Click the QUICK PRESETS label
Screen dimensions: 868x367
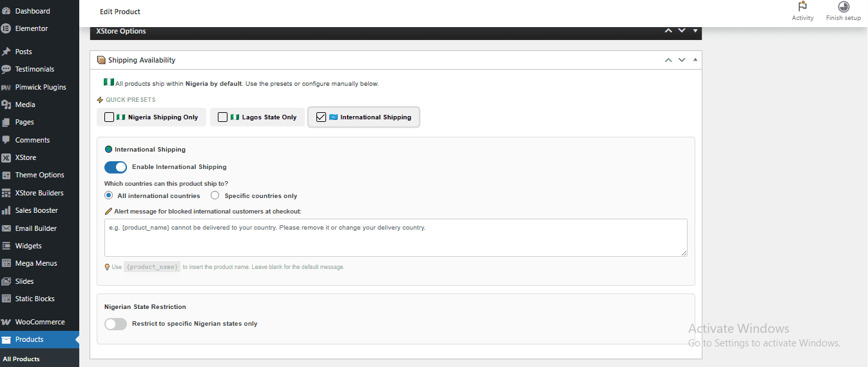pyautogui.click(x=130, y=100)
